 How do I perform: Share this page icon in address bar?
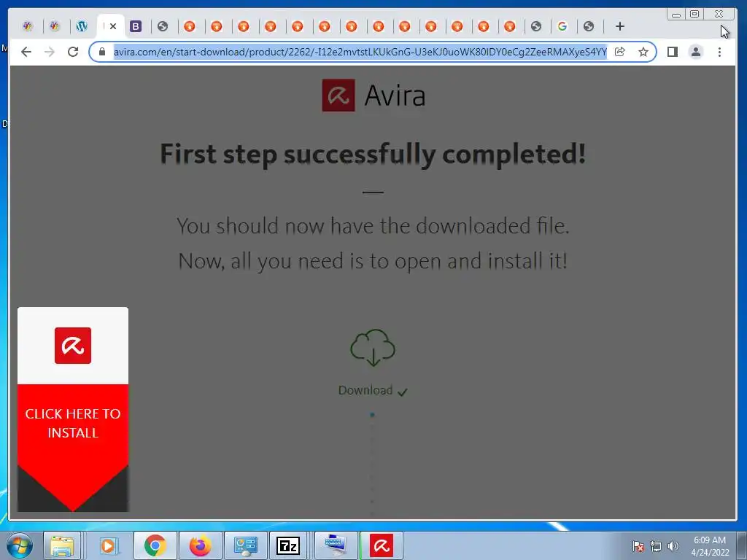[x=620, y=52]
